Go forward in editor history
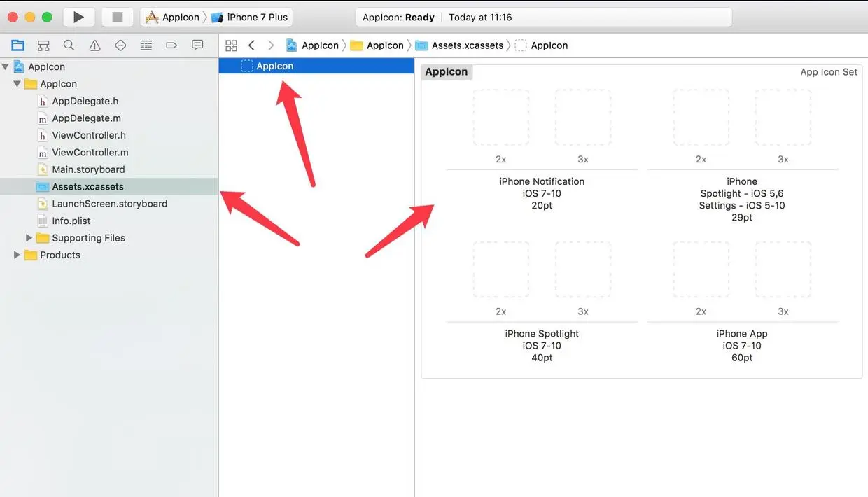This screenshot has height=497, width=868. (271, 45)
